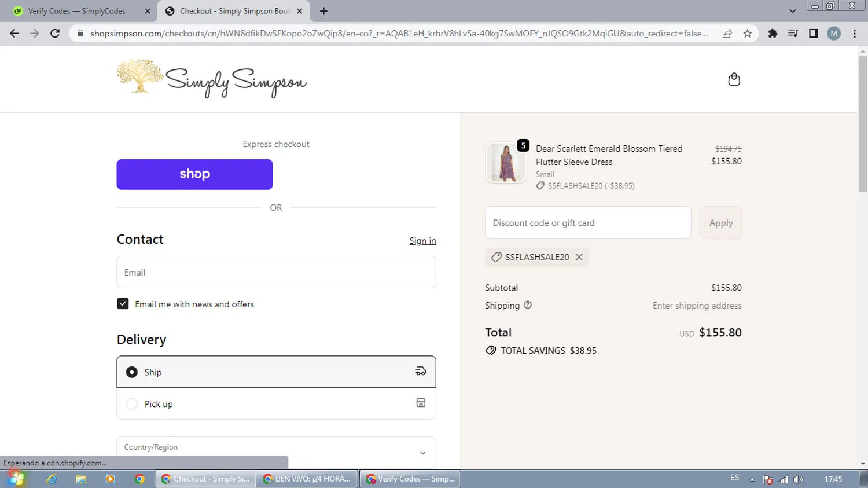Screen dimensions: 868x488
Task: Click Apply discount button
Action: pos(721,223)
